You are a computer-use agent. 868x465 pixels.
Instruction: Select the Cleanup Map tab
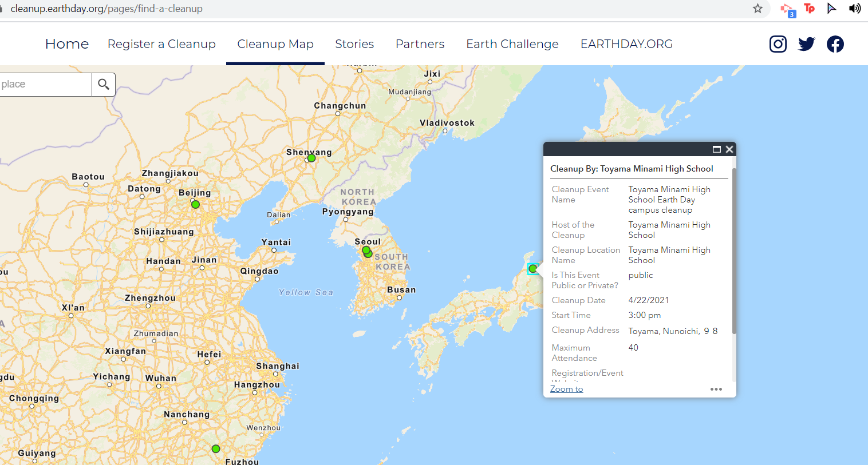click(x=275, y=44)
